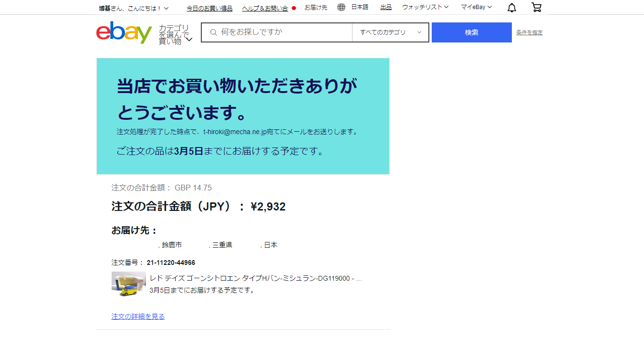Click the yellow van product thumbnail

128,284
